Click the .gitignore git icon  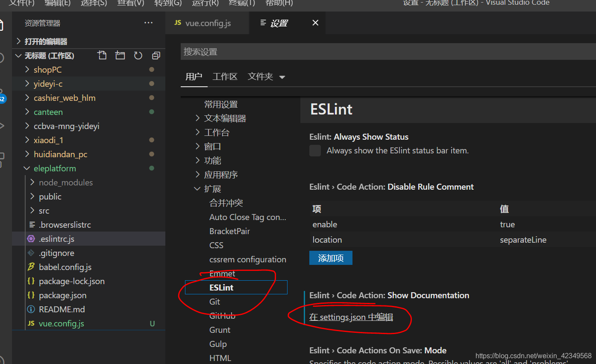coord(31,253)
